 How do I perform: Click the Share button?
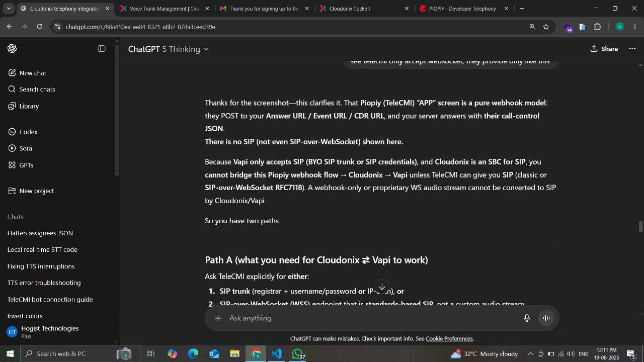tap(604, 49)
